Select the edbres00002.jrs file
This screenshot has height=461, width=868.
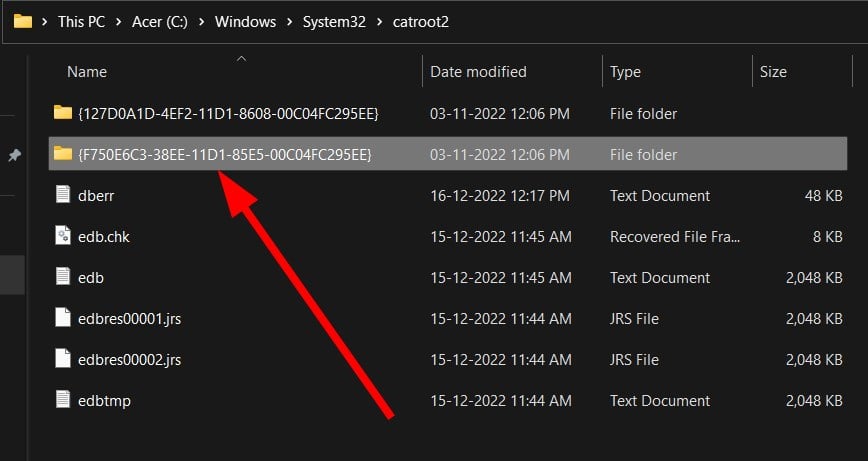tap(130, 359)
